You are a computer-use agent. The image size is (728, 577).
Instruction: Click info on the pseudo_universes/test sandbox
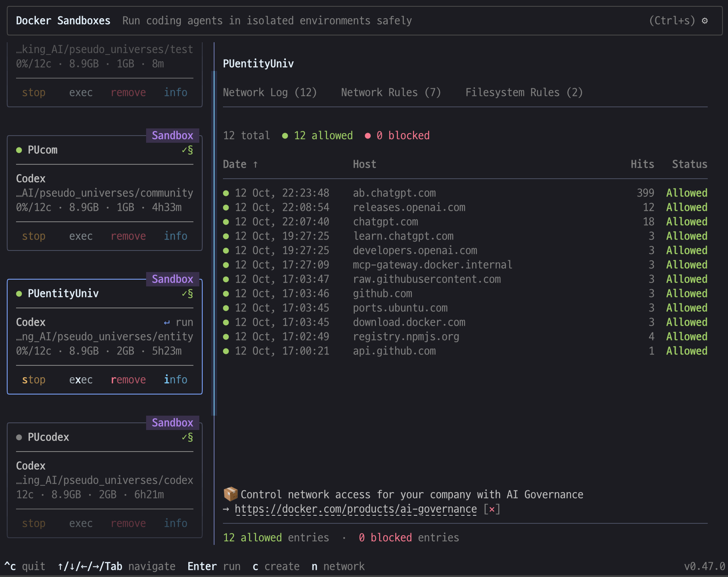pyautogui.click(x=176, y=93)
